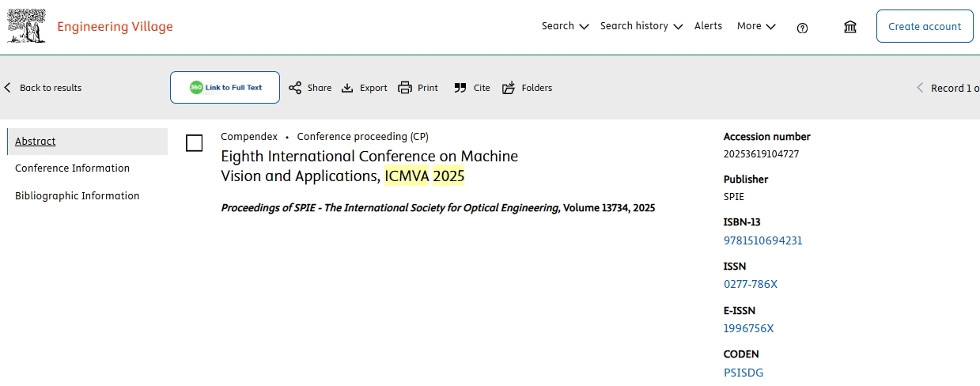This screenshot has height=386, width=980.
Task: Expand the Search dropdown menu
Action: click(x=565, y=26)
